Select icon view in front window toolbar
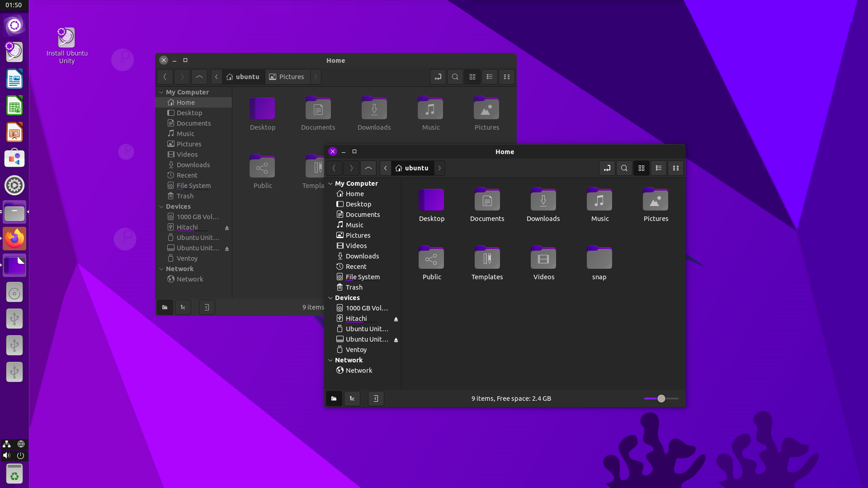Viewport: 868px width, 488px height. click(641, 168)
